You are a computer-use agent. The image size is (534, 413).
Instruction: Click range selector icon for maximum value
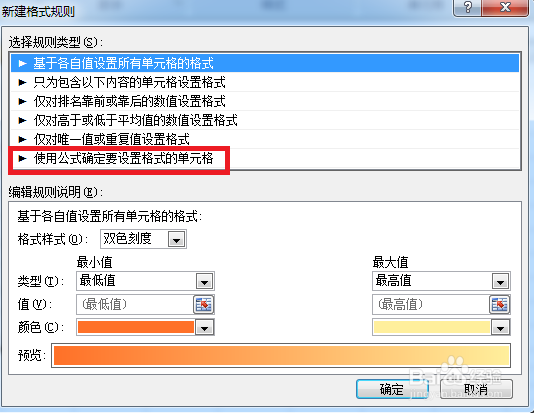coord(500,304)
